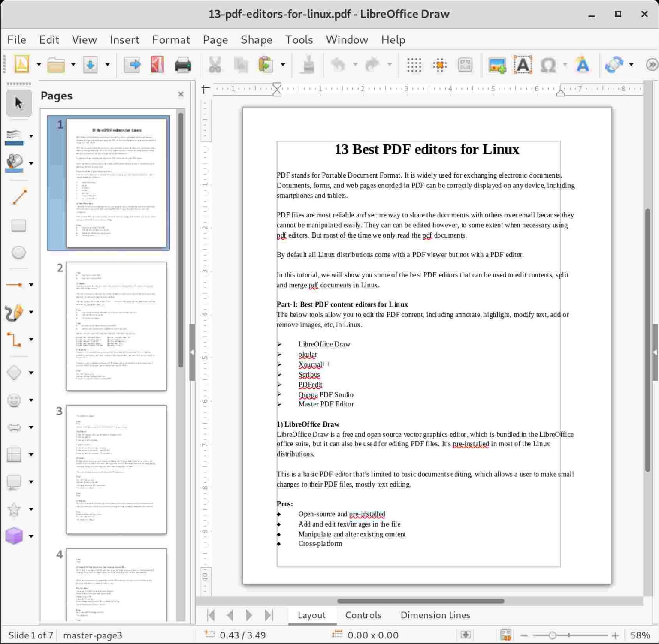Screen dimensions: 659x644
Task: Select the arrow Select tool
Action: pyautogui.click(x=19, y=102)
